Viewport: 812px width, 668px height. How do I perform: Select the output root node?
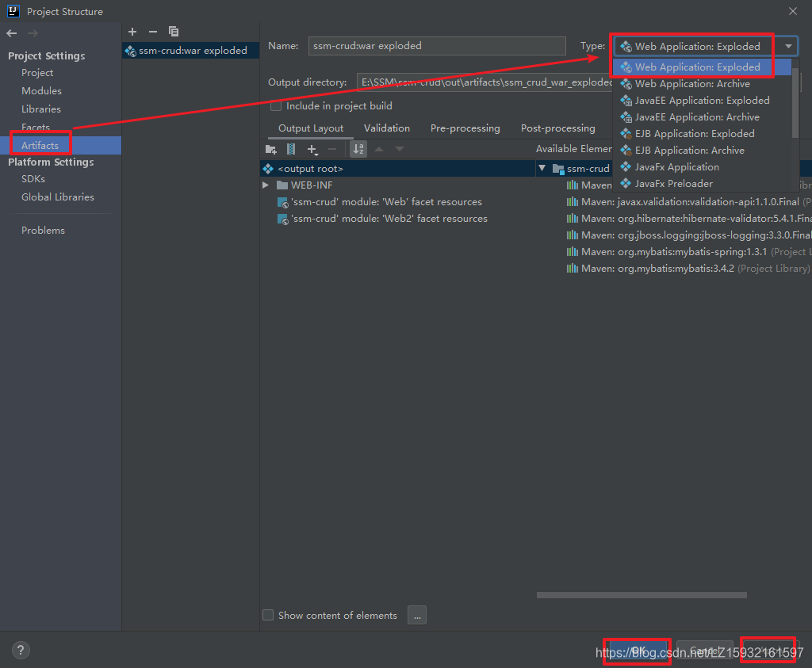pyautogui.click(x=398, y=169)
